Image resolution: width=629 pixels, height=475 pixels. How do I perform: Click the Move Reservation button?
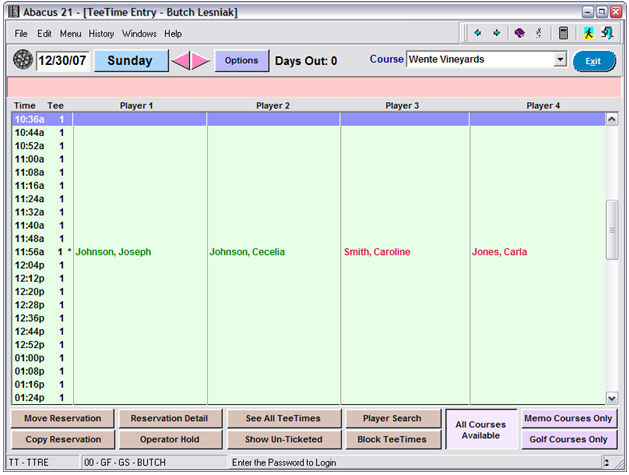pos(63,418)
